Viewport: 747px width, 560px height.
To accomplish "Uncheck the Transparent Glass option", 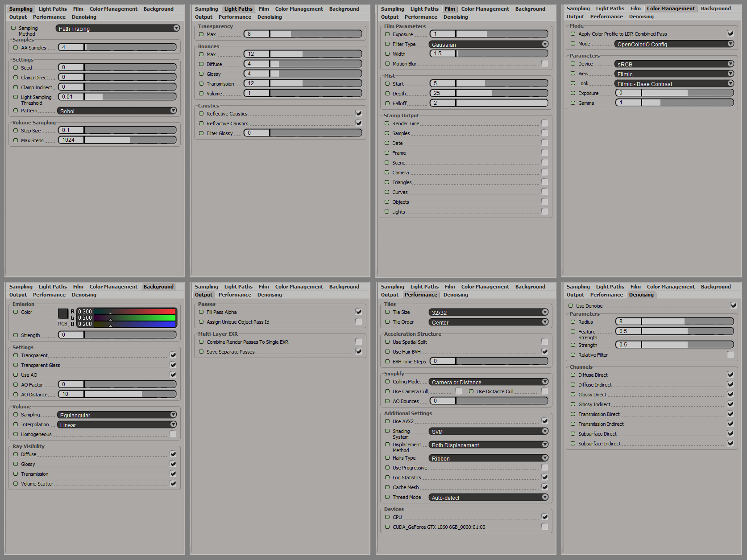I will [x=173, y=365].
